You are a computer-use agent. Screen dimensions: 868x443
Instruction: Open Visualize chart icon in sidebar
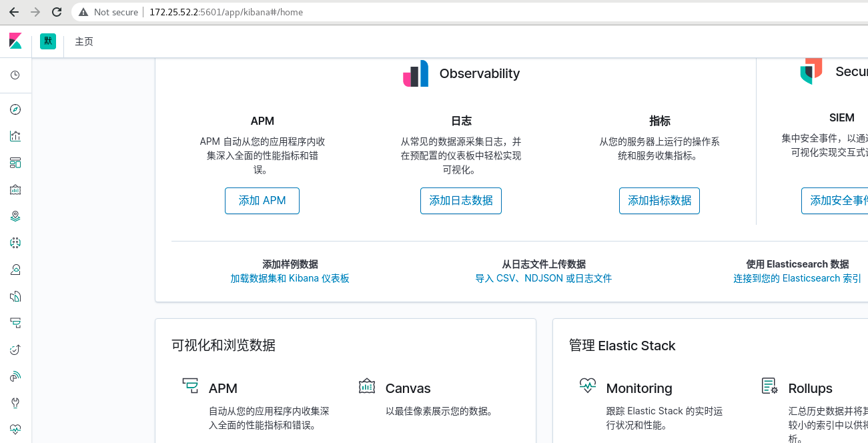click(15, 136)
